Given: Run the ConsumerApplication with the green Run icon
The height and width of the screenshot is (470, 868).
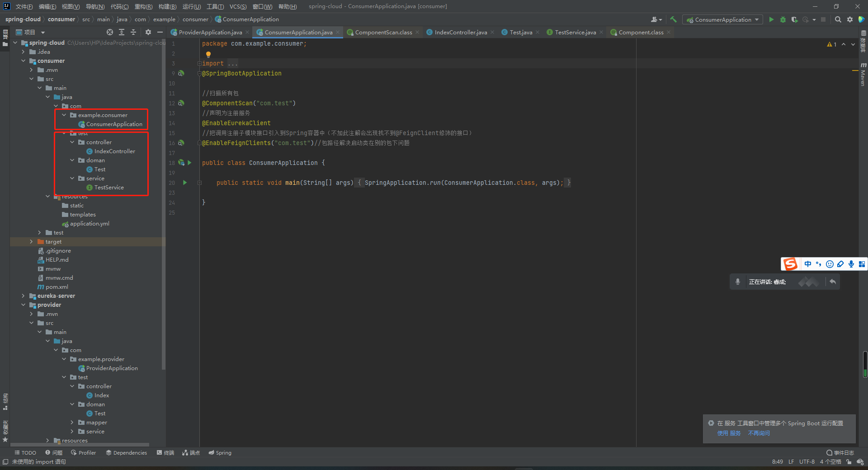Looking at the screenshot, I should tap(771, 19).
